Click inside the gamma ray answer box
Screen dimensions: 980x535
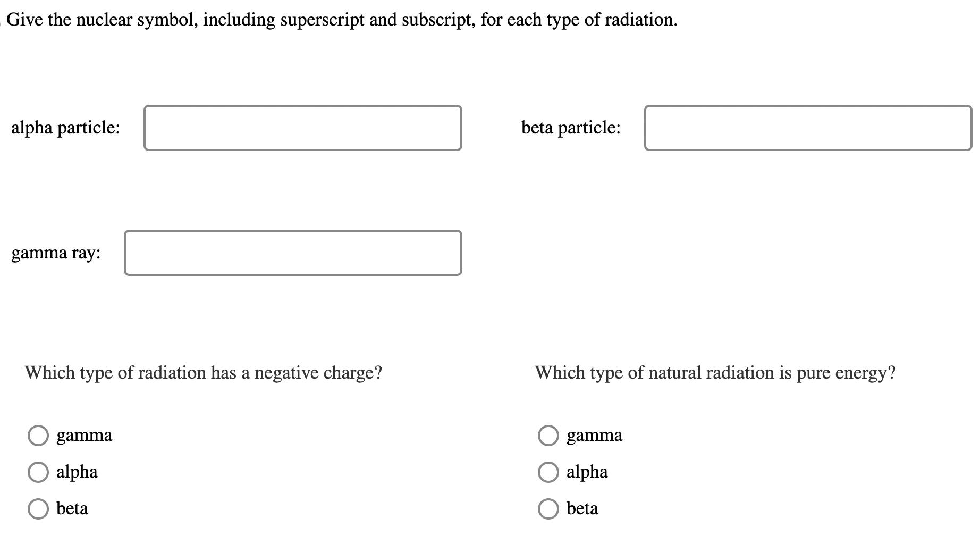click(x=293, y=253)
